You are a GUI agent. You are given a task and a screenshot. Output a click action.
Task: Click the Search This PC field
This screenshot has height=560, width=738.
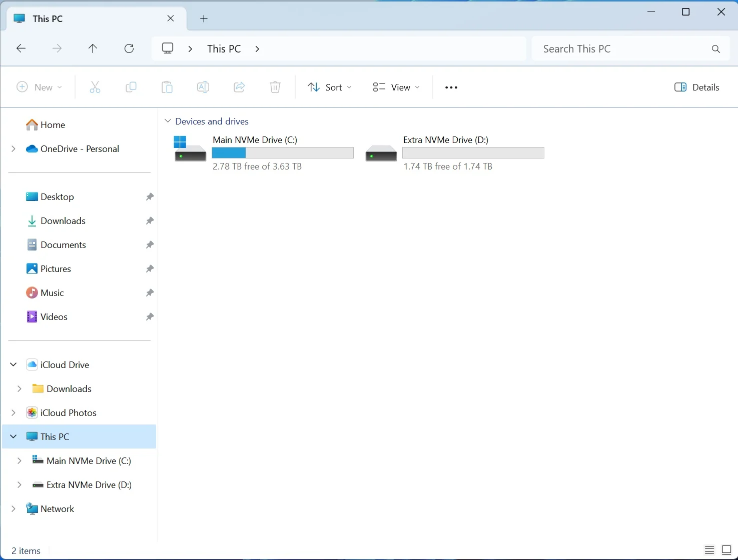629,48
